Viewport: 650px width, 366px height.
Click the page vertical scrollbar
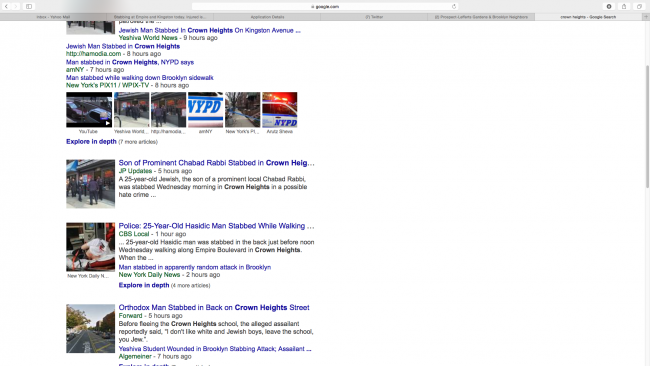pyautogui.click(x=647, y=126)
